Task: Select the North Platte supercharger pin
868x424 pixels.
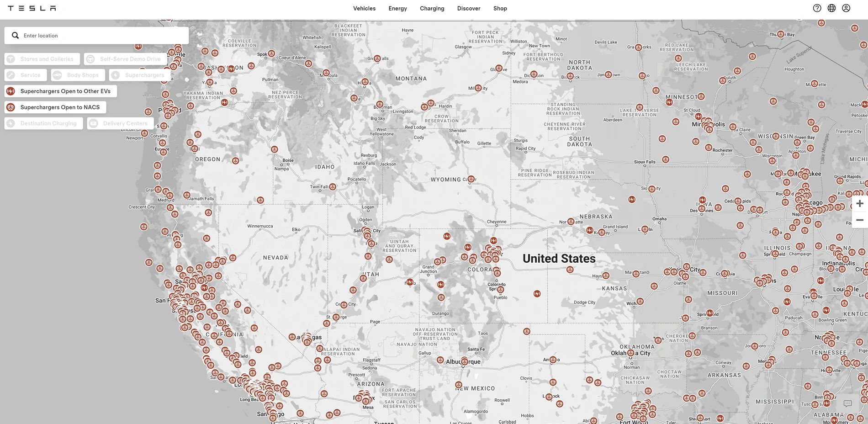Action: pos(571,222)
